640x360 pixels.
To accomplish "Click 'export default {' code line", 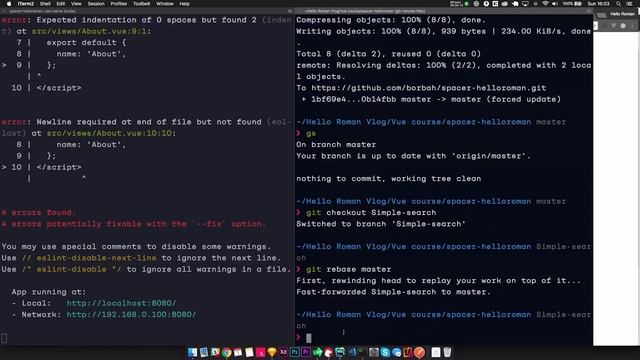I will click(x=86, y=42).
